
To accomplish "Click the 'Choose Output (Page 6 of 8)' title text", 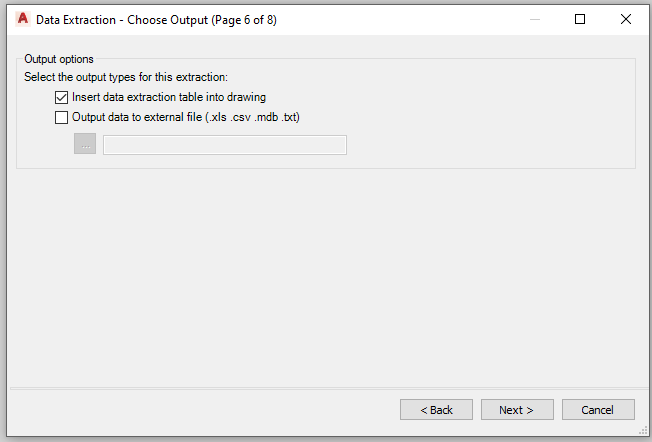I will pyautogui.click(x=202, y=20).
